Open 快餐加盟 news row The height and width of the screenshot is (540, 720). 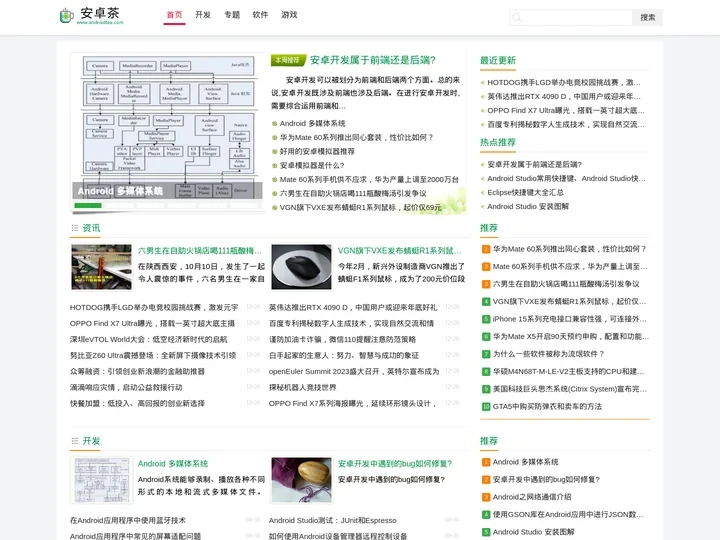tap(137, 404)
